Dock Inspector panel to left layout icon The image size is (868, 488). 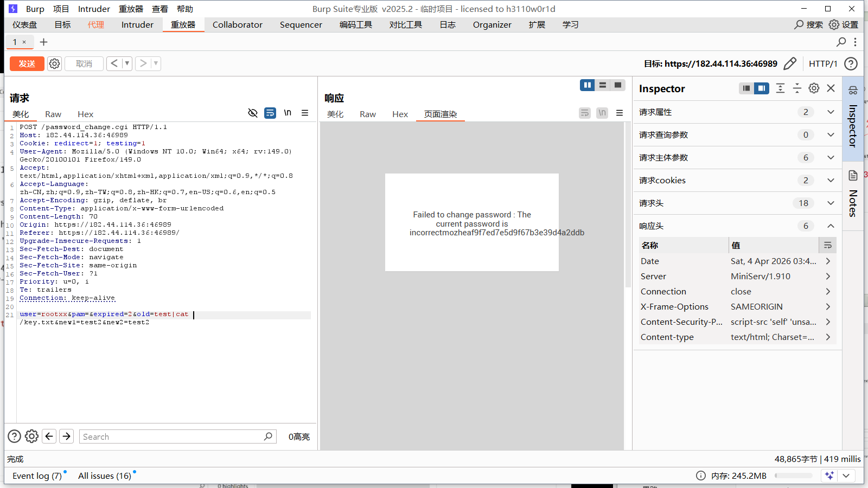(746, 88)
